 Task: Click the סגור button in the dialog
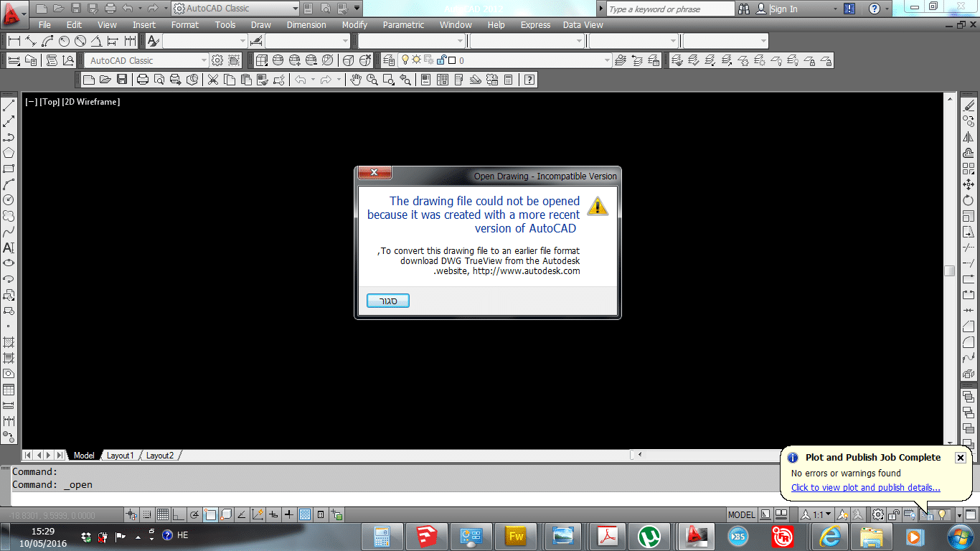(388, 301)
